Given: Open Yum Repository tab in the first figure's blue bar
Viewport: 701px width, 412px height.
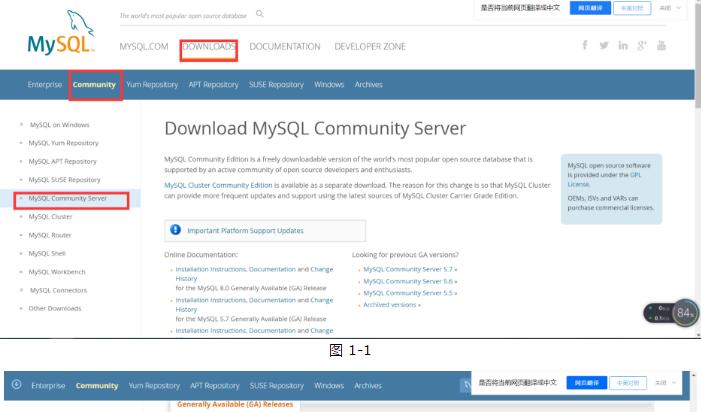Looking at the screenshot, I should tap(152, 84).
